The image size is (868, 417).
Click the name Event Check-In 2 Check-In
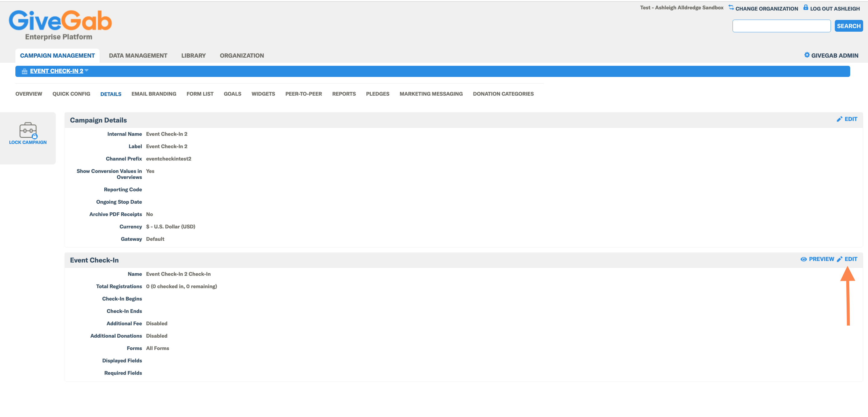[x=178, y=274]
